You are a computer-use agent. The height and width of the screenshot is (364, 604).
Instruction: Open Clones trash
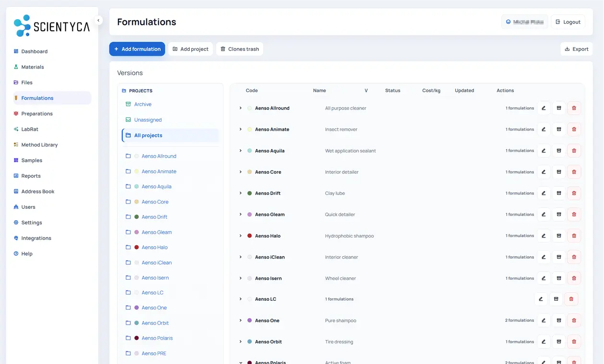coord(240,49)
